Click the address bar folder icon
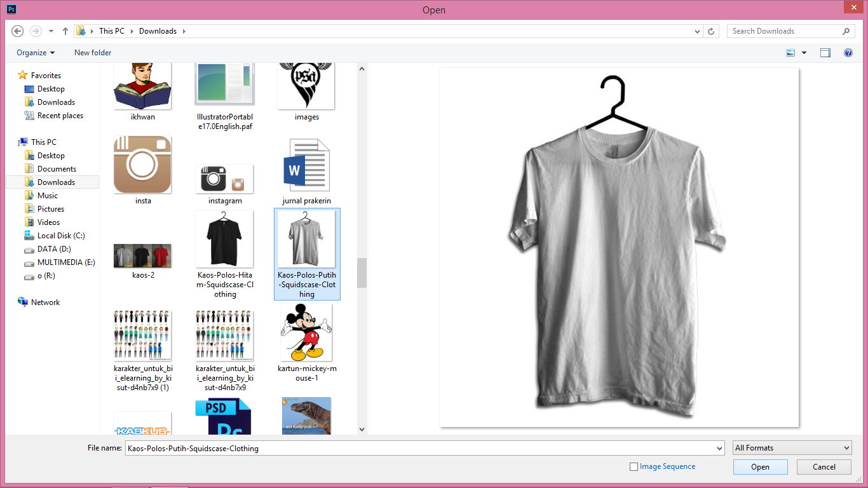Image resolution: width=868 pixels, height=488 pixels. tap(81, 30)
